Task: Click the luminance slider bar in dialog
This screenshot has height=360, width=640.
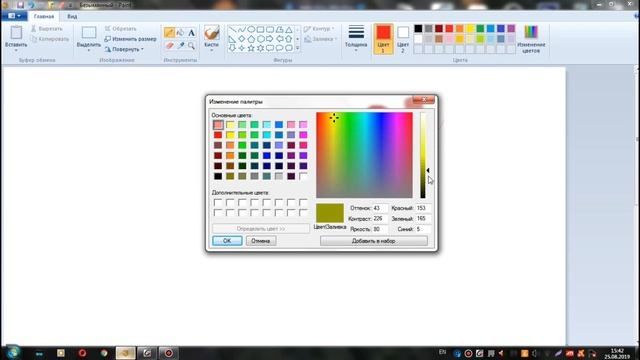Action: (x=423, y=155)
